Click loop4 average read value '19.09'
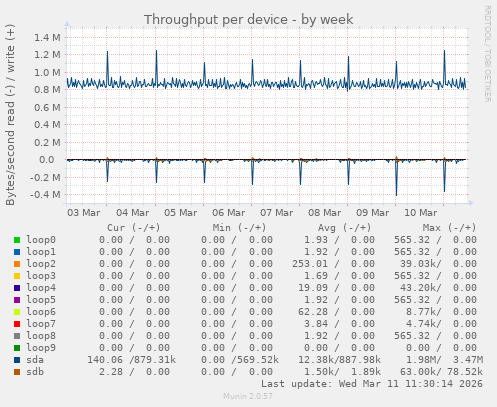The height and width of the screenshot is (407, 497). click(x=313, y=288)
